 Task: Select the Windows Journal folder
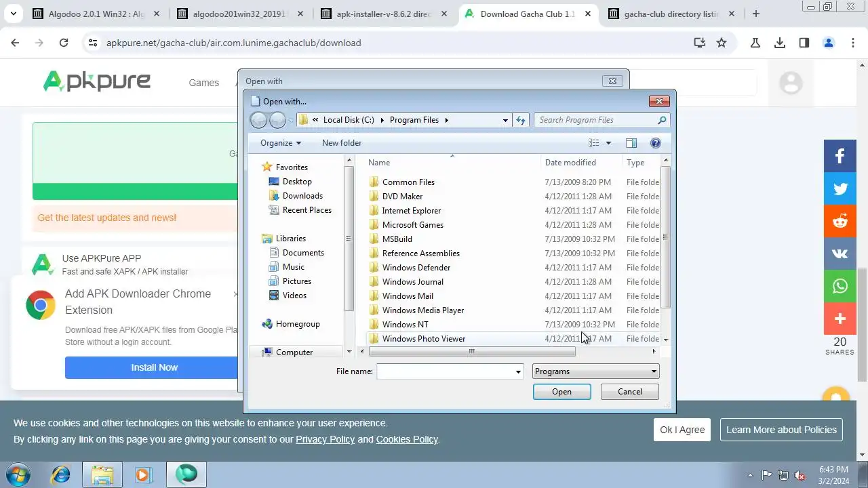tap(412, 282)
